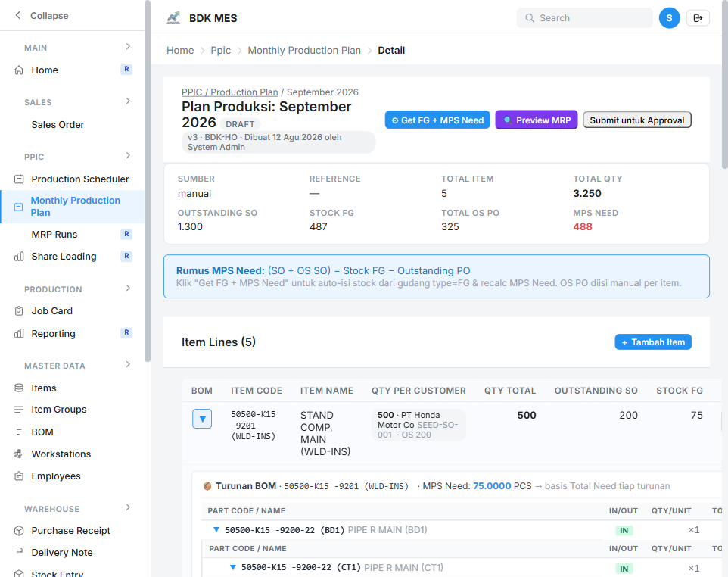The width and height of the screenshot is (728, 577).
Task: Open Item Groups menu item
Action: [59, 410]
